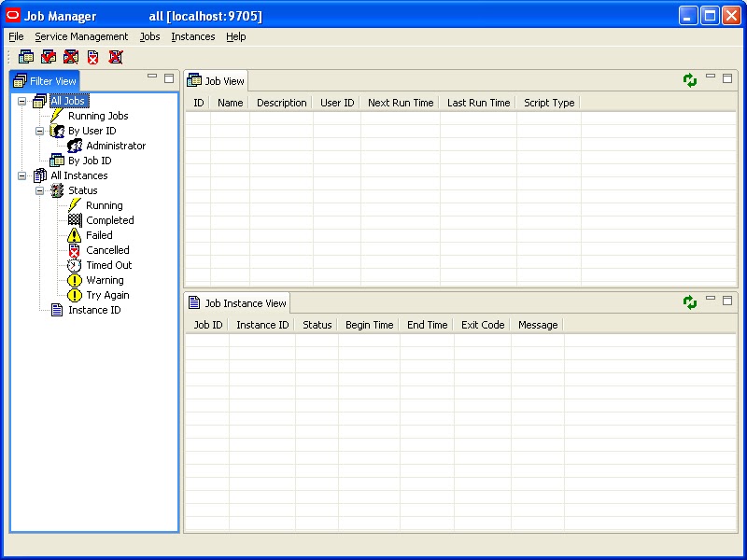Viewport: 747px width, 560px height.
Task: Switch to the Job Instance View tab
Action: point(237,302)
